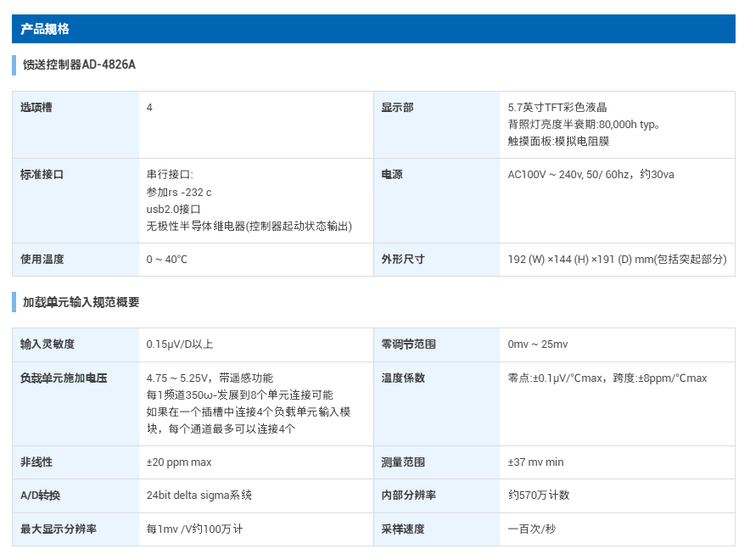The height and width of the screenshot is (560, 750).
Task: Click the 非线性 label cell
Action: tap(76, 463)
